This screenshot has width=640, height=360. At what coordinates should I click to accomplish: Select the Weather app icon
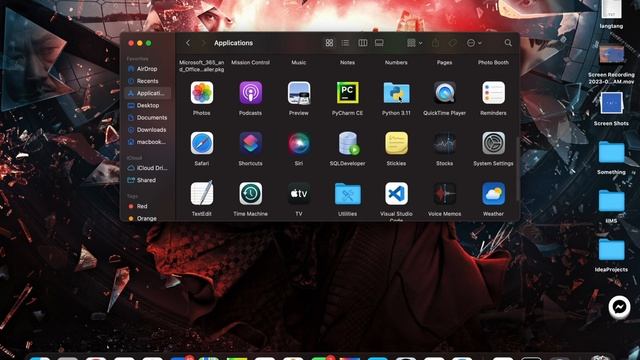(493, 193)
